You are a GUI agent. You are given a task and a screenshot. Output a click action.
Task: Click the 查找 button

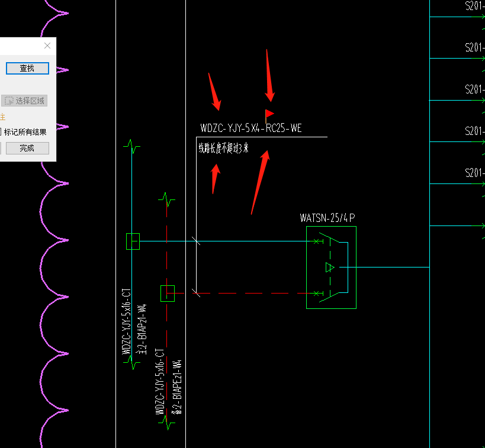pos(27,68)
